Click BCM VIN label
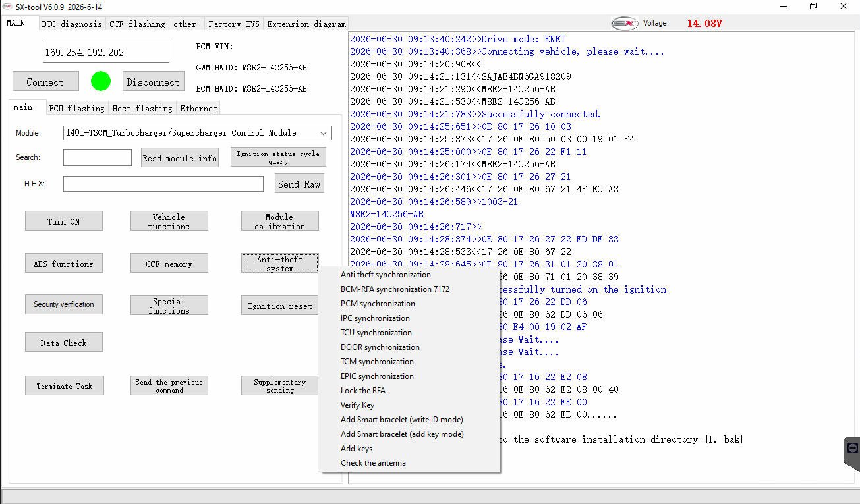 coord(215,47)
